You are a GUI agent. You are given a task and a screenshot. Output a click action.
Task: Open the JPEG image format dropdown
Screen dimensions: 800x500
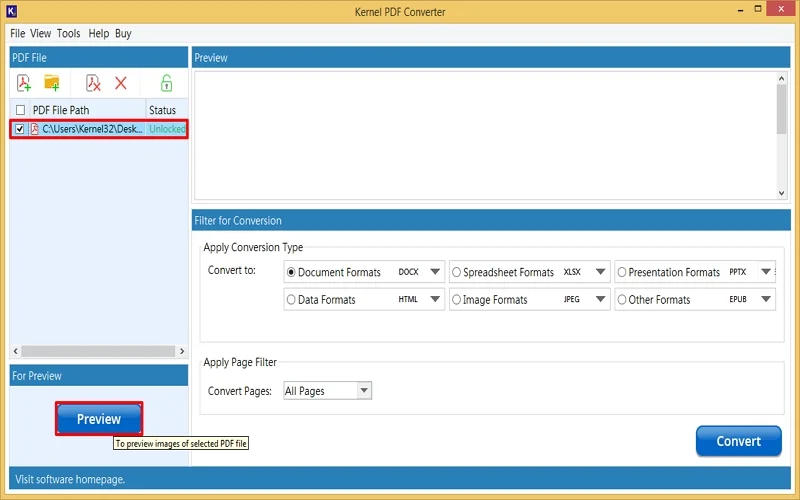(x=601, y=299)
